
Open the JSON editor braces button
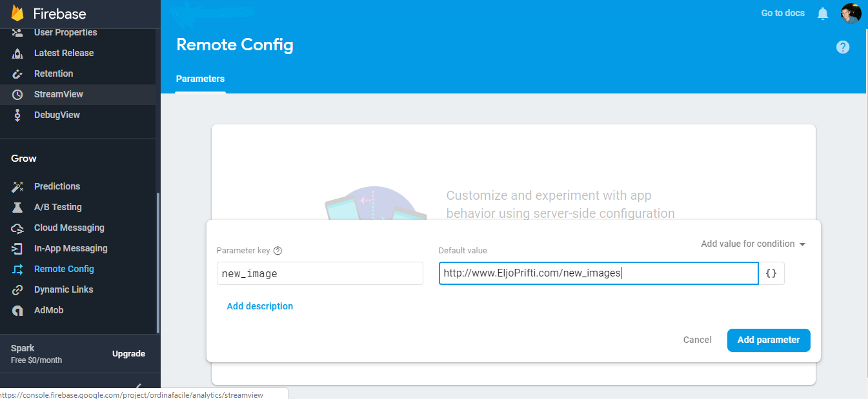point(771,273)
